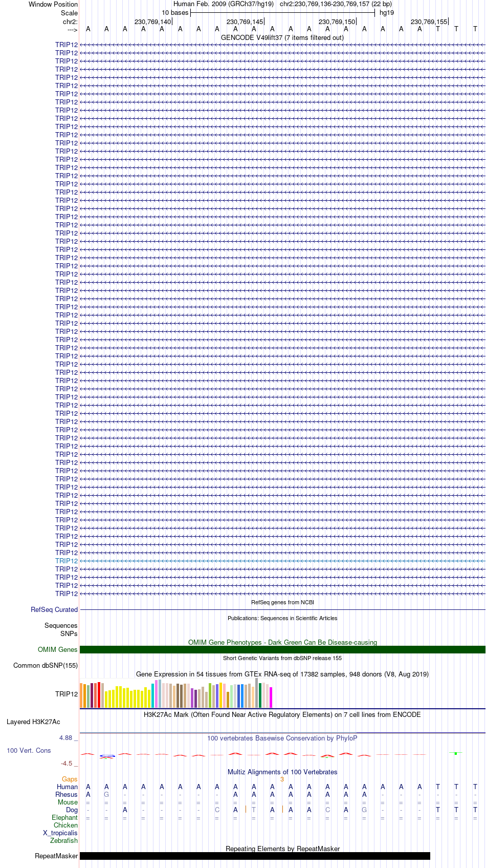The height and width of the screenshot is (868, 486).
Task: Click the 'hg19' assembly label by the scale
Action: click(x=387, y=13)
